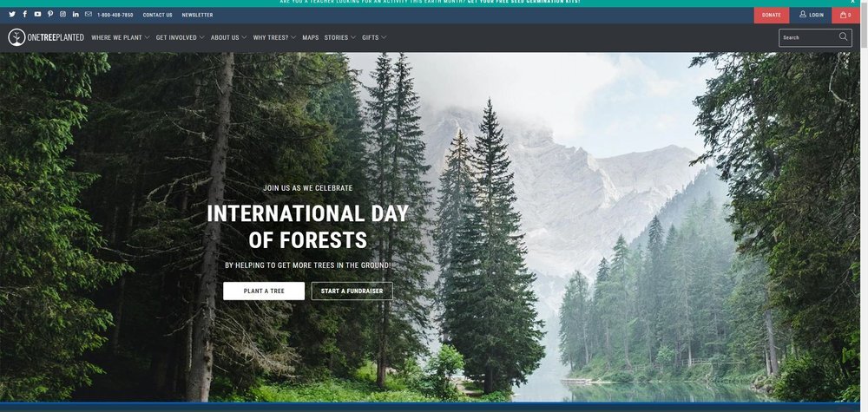Go to the Instagram profile icon
868x412 pixels.
pos(62,15)
